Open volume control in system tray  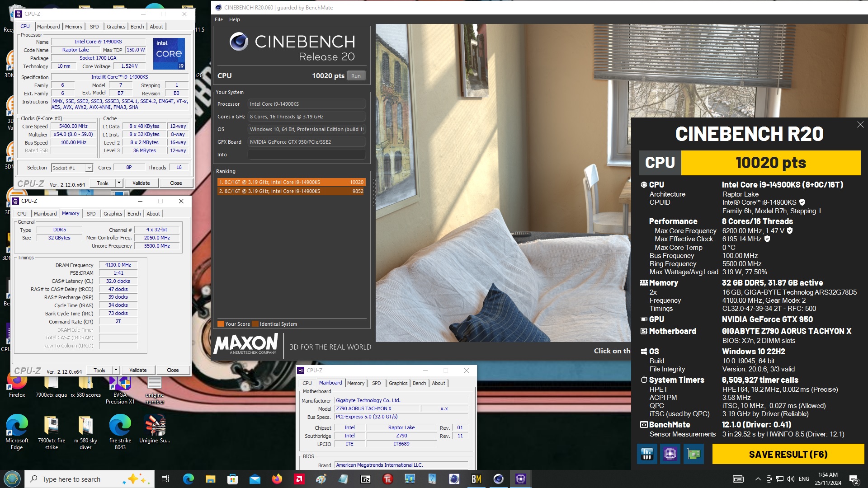tap(790, 479)
